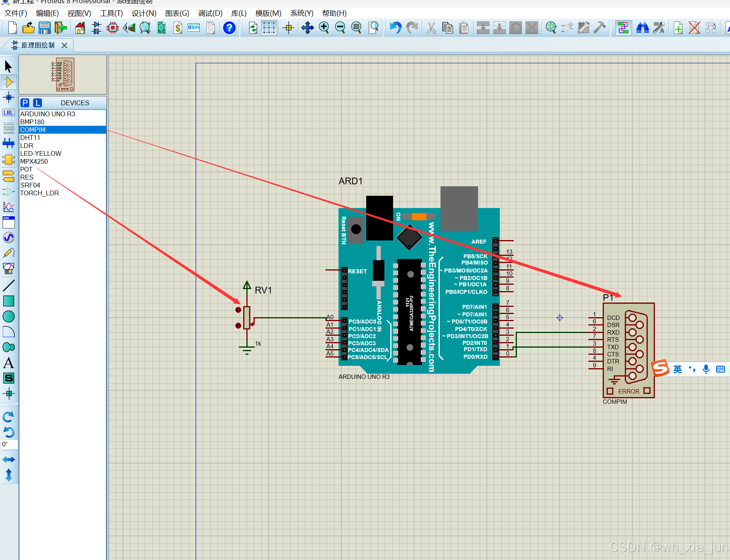Select the P1 COMPIM component
Screen dimensions: 730x560
[x=628, y=350]
